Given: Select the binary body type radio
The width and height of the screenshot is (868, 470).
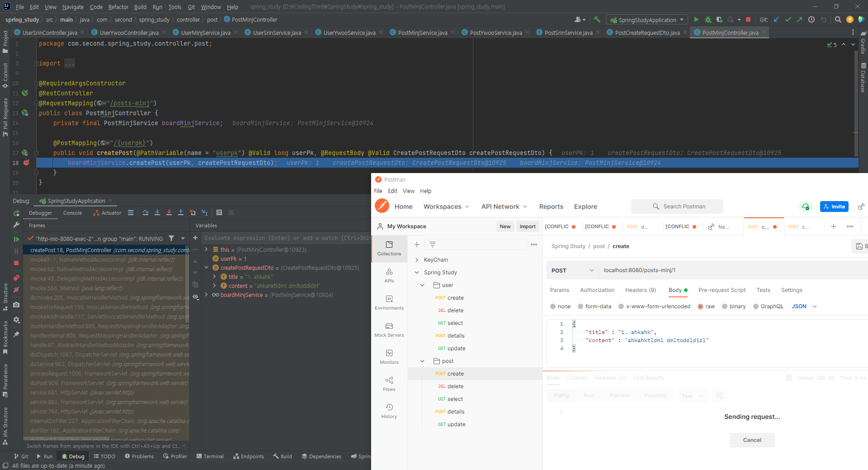Looking at the screenshot, I should point(725,306).
